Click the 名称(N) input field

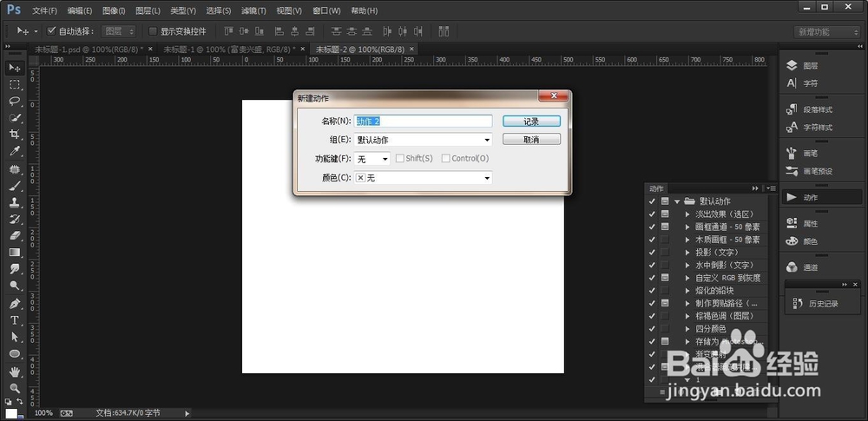pyautogui.click(x=423, y=122)
